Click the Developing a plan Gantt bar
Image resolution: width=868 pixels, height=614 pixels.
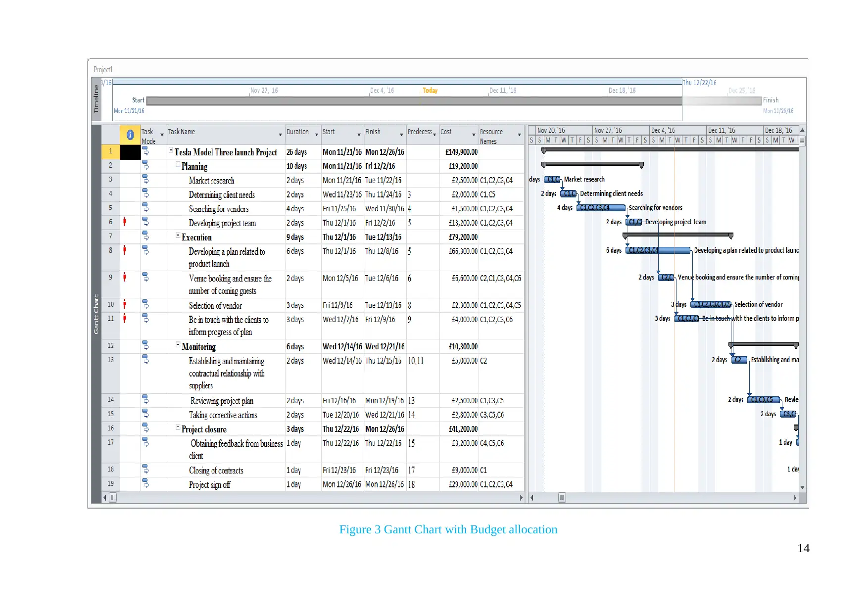[x=658, y=250]
